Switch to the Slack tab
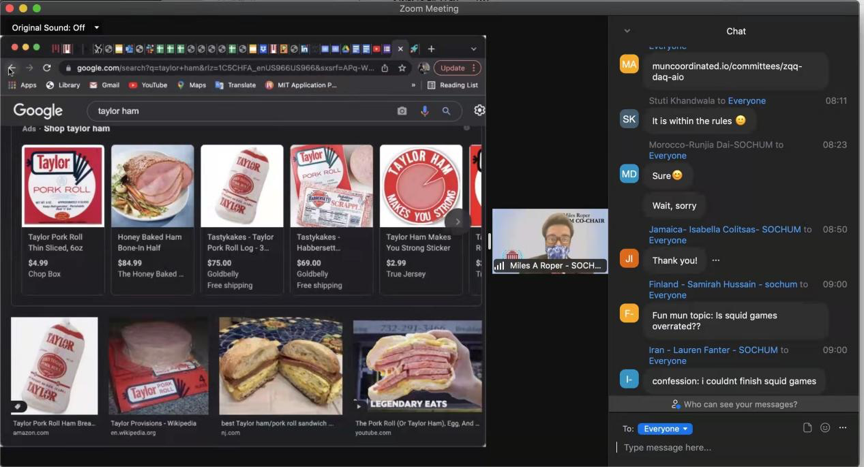The height and width of the screenshot is (467, 864). (x=150, y=49)
